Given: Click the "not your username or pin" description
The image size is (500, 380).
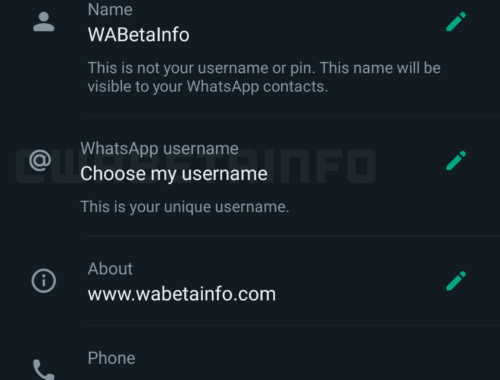Looking at the screenshot, I should pos(264,77).
